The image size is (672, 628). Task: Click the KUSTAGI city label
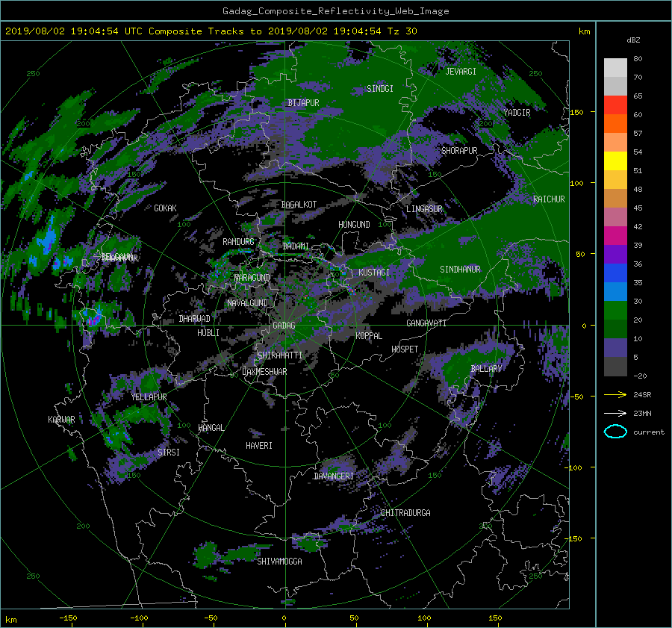(374, 273)
